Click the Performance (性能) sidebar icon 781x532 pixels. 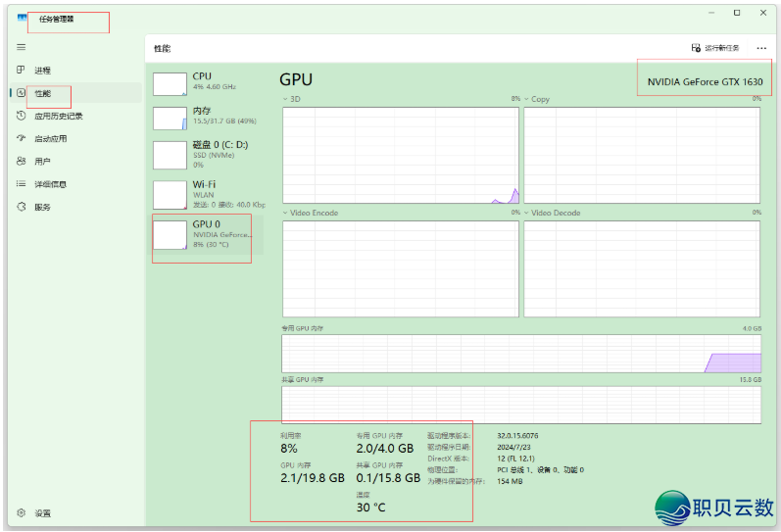tap(21, 93)
